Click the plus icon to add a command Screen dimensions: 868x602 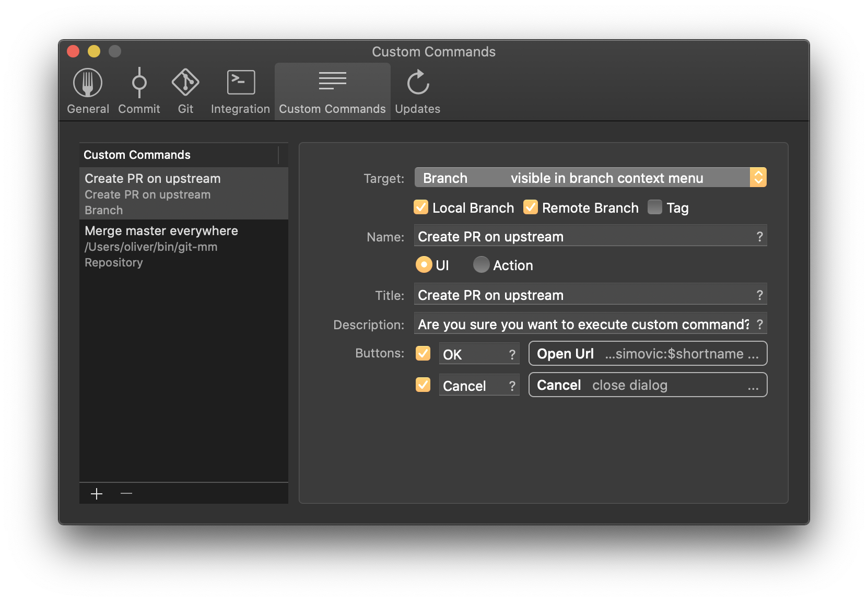coord(96,493)
